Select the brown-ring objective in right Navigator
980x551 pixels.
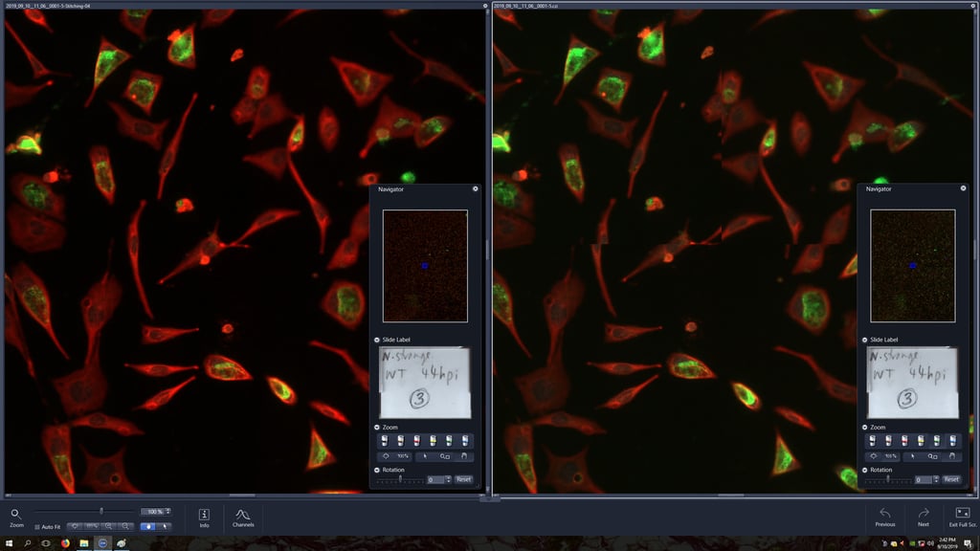tap(888, 440)
